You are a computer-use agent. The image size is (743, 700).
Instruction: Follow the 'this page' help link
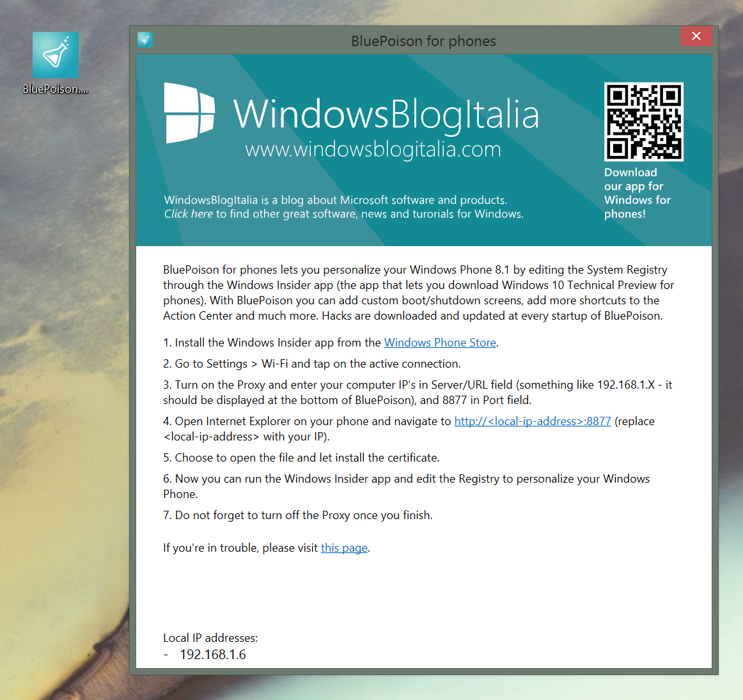tap(344, 547)
